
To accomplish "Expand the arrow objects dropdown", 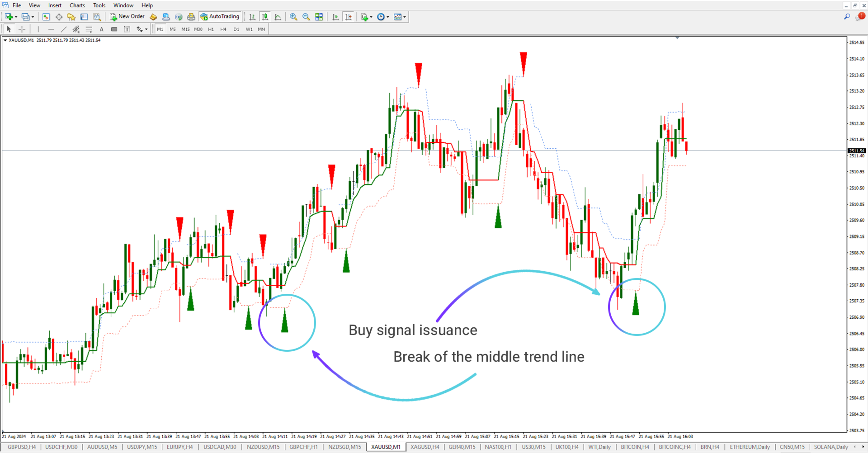I will (146, 29).
